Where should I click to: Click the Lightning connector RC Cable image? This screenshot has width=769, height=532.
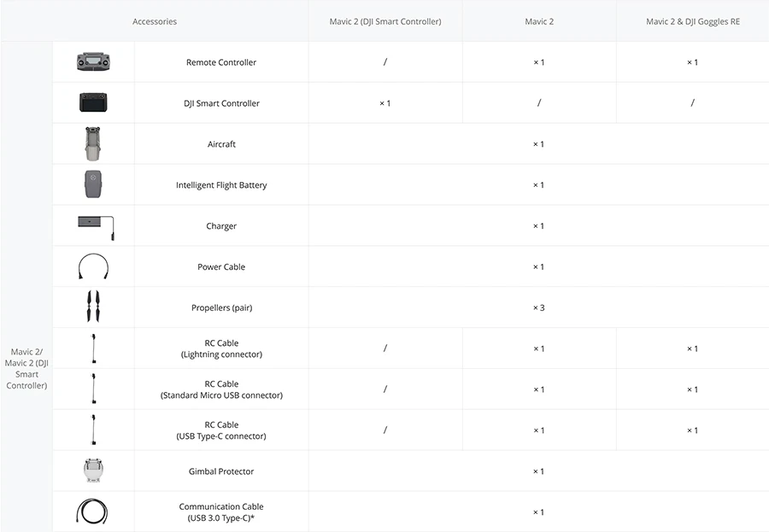coord(94,348)
